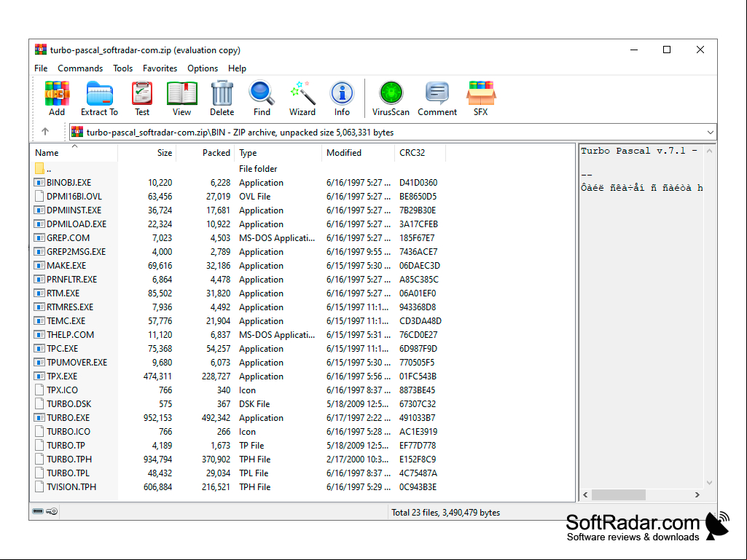Click the key password status icon
This screenshot has width=747, height=560.
52,511
